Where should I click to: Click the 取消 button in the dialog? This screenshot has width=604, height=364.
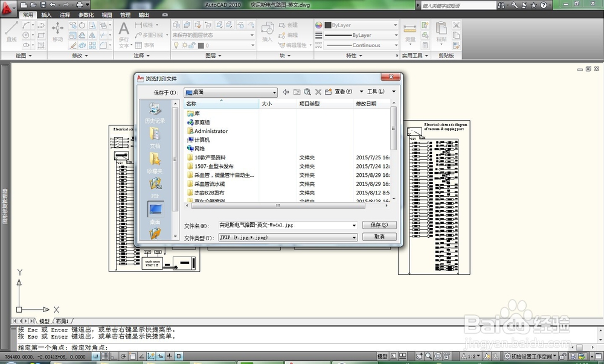pyautogui.click(x=379, y=237)
